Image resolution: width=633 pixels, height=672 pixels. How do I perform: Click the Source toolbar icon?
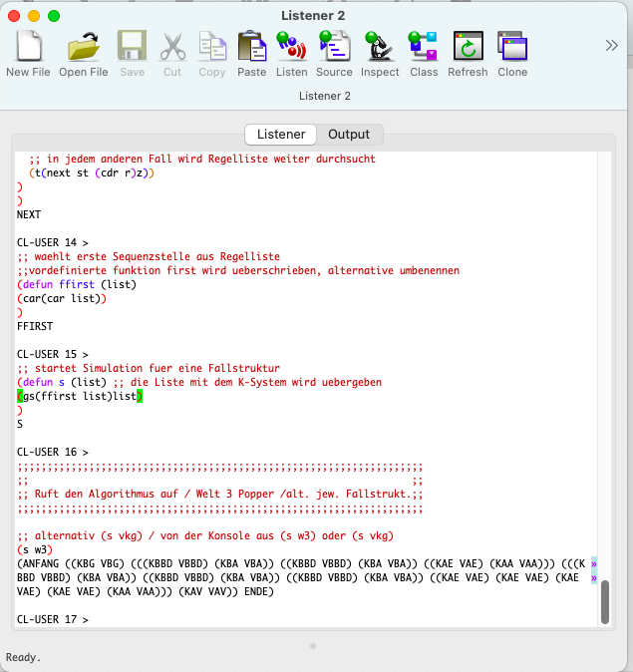(334, 47)
